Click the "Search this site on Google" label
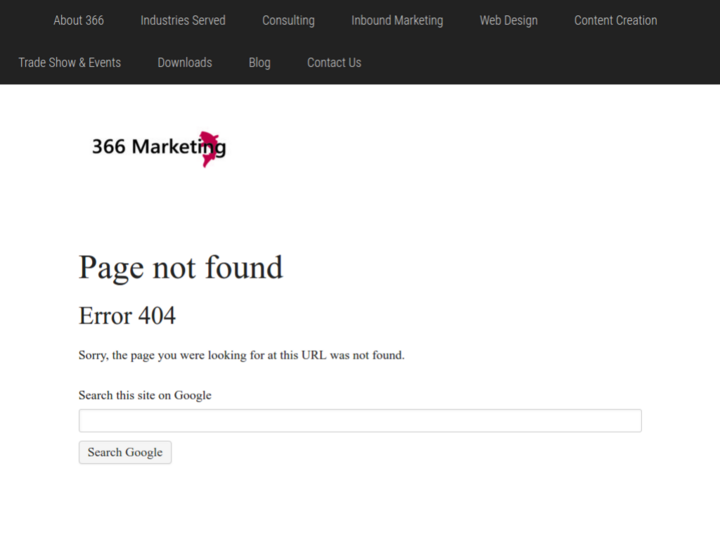This screenshot has width=720, height=540. pyautogui.click(x=145, y=395)
